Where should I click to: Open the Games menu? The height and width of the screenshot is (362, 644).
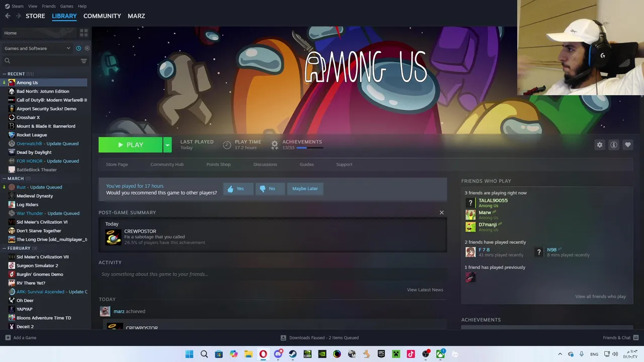(66, 6)
